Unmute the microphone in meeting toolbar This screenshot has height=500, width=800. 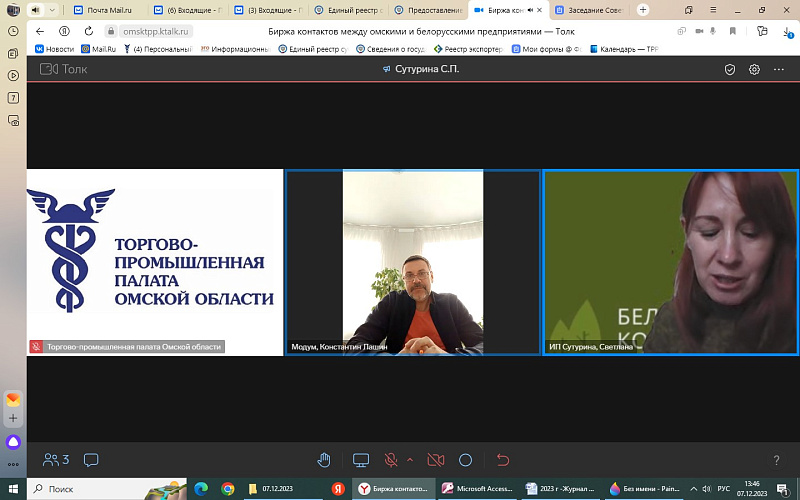pyautogui.click(x=391, y=460)
